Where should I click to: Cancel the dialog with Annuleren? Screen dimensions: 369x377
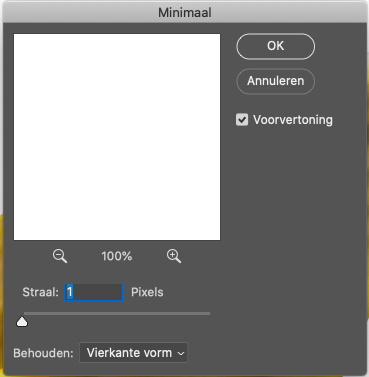click(x=276, y=81)
